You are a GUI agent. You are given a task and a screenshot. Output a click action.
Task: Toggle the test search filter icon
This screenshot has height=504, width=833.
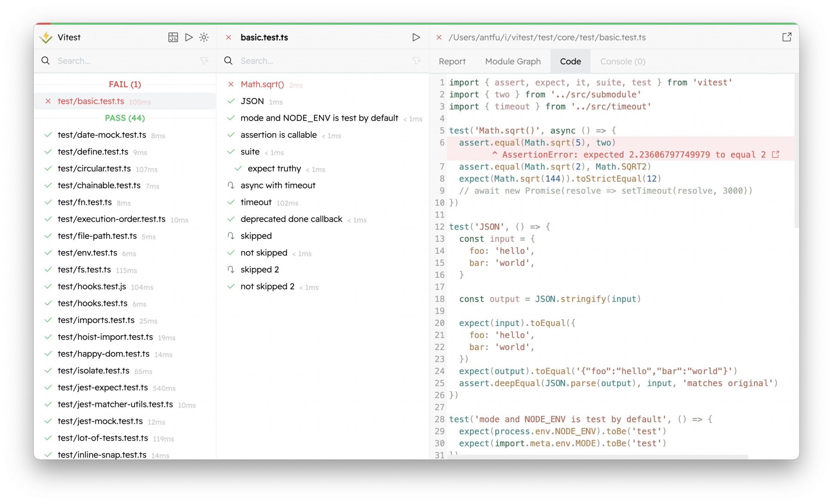[x=417, y=61]
